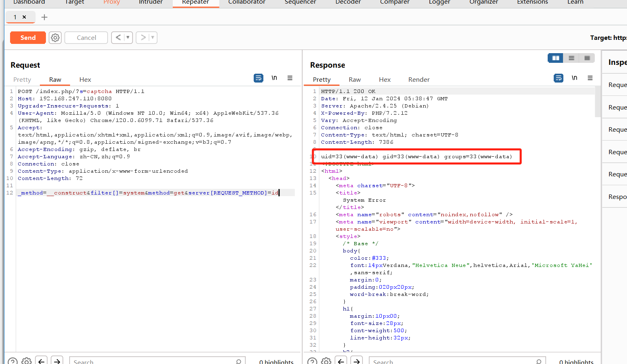This screenshot has height=364, width=627.
Task: Switch to the Intruder tab
Action: point(151,2)
